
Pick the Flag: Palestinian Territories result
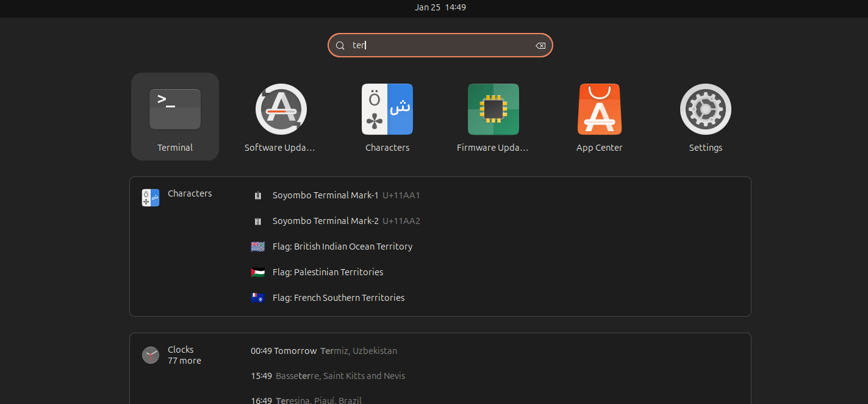pyautogui.click(x=328, y=272)
